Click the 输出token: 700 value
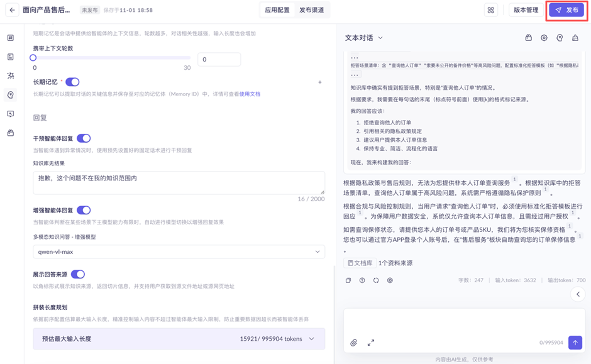This screenshot has width=591, height=364. click(x=566, y=280)
